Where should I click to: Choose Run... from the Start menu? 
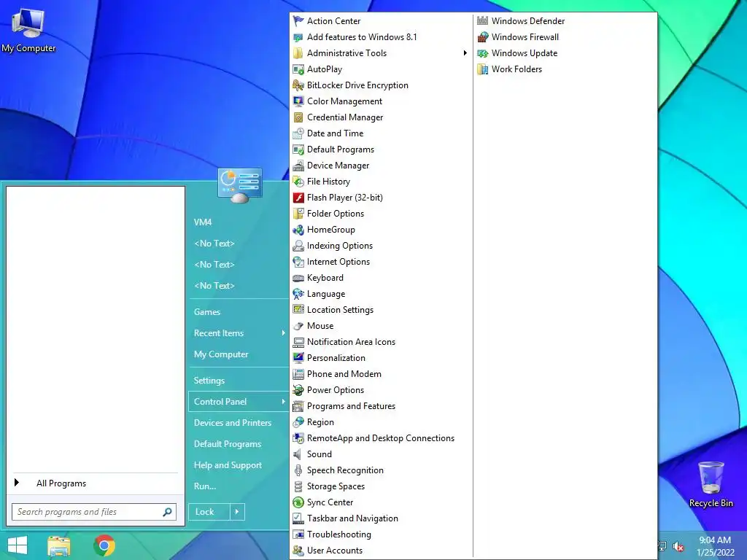coord(205,486)
